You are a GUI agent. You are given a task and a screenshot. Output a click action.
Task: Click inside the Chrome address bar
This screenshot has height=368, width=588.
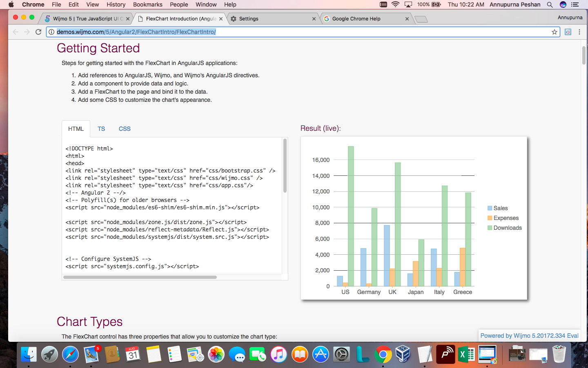(286, 31)
